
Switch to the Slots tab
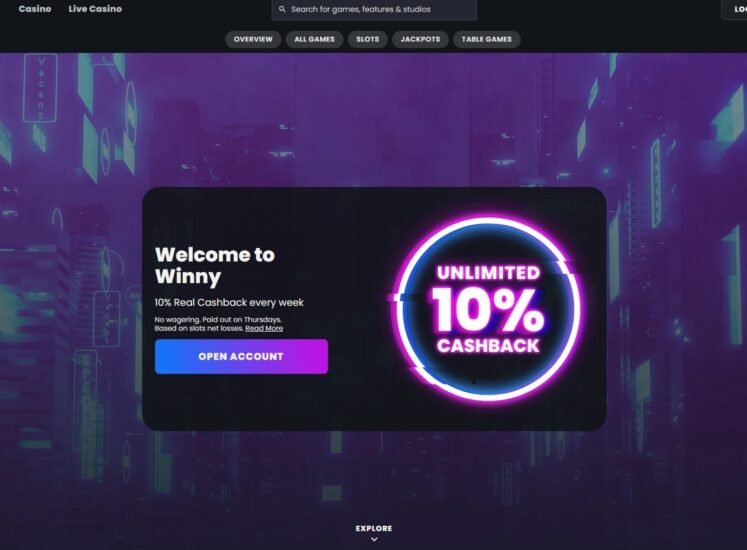367,39
